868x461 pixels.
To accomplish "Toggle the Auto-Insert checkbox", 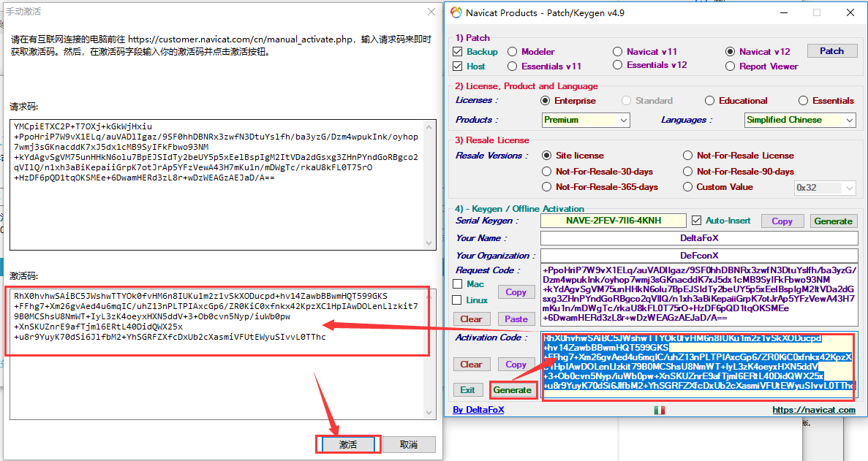I will [696, 221].
